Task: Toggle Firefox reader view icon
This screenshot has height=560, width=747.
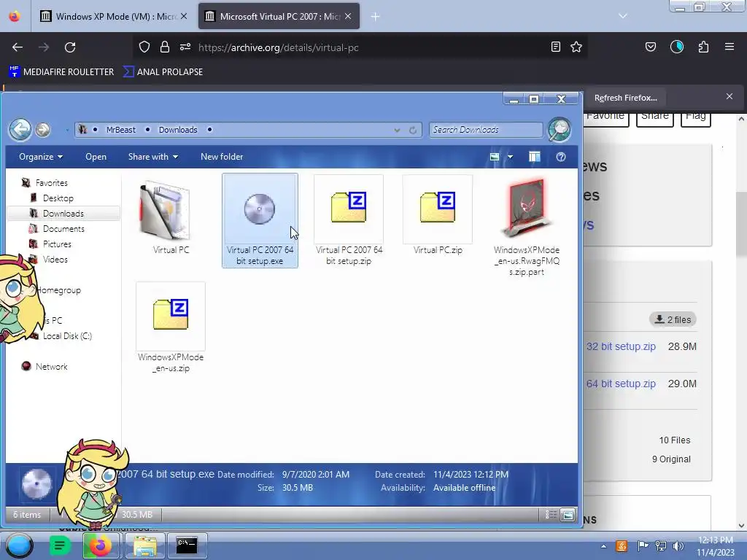Action: [555, 47]
